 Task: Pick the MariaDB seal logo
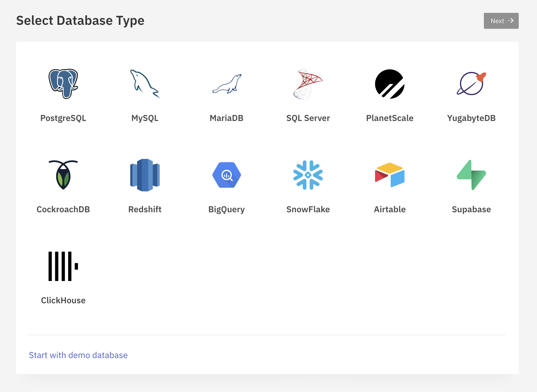pos(227,84)
